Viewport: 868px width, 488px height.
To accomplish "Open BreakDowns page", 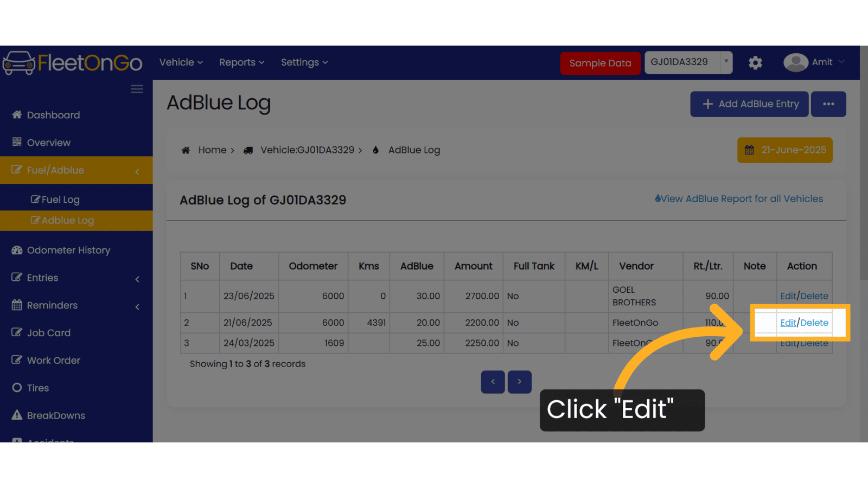I will [x=56, y=416].
